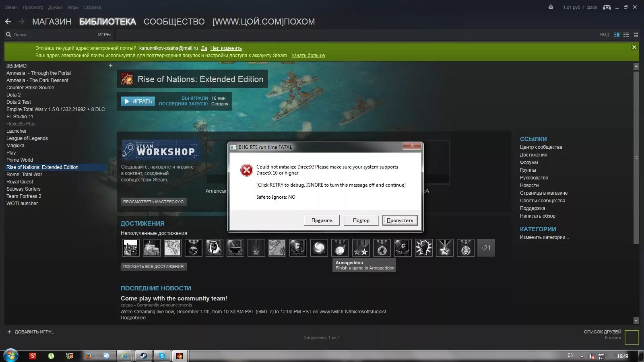Click Изменить категории link
Image resolution: width=644 pixels, height=362 pixels.
545,237
